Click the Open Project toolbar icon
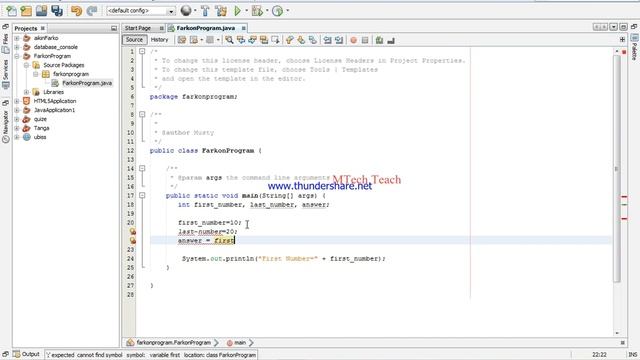Image resolution: width=640 pixels, height=360 pixels. tap(41, 11)
